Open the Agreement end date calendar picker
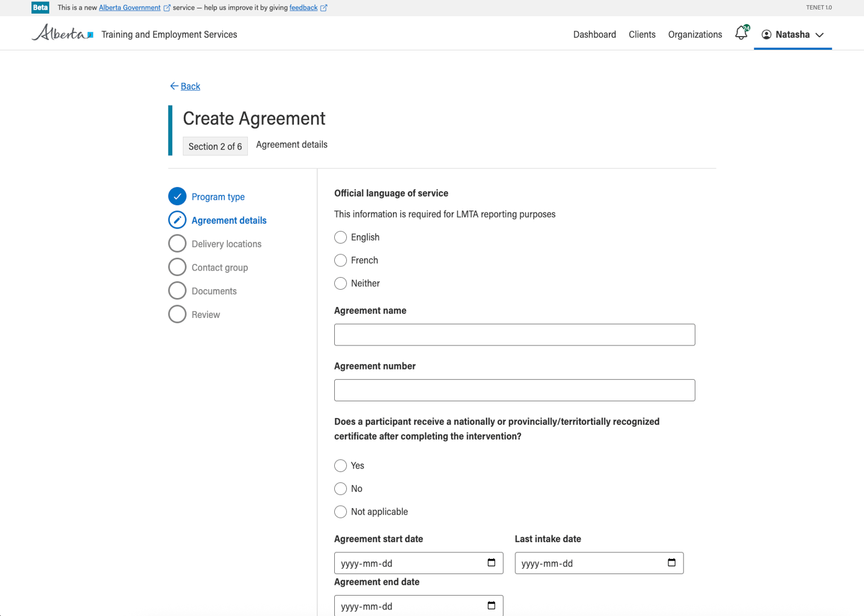This screenshot has height=616, width=864. point(491,605)
